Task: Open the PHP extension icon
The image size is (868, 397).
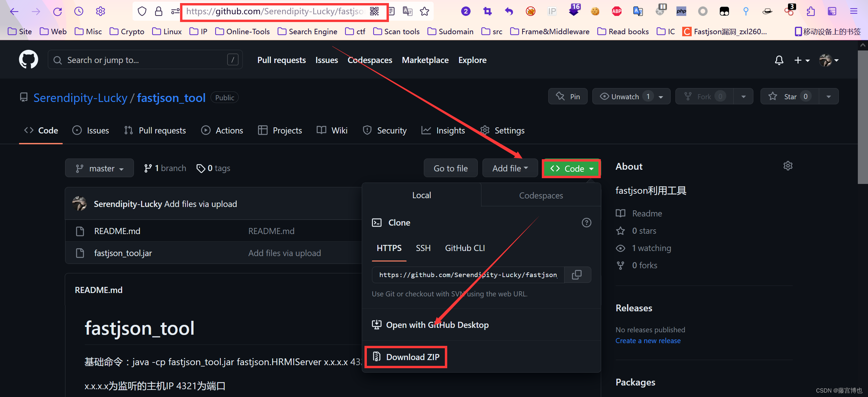Action: coord(681,12)
